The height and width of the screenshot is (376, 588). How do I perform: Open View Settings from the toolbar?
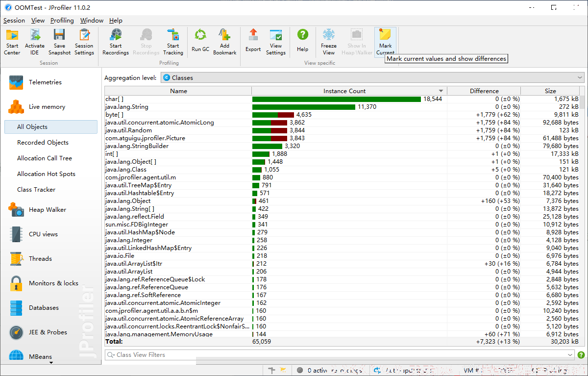276,42
